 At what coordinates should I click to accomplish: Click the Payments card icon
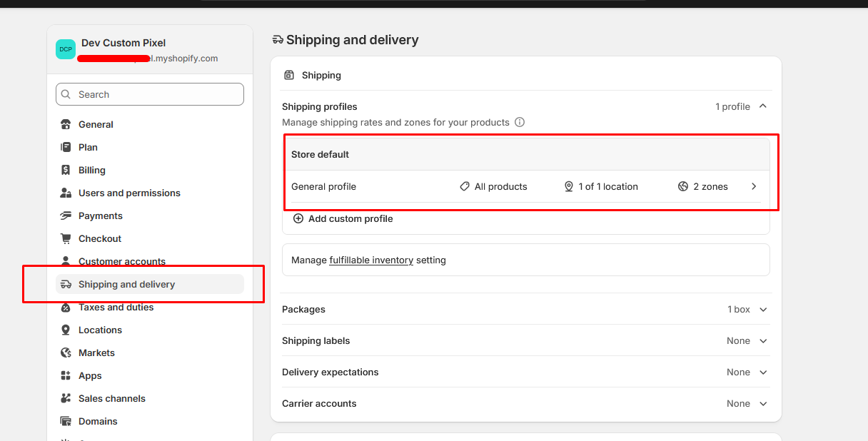(65, 216)
